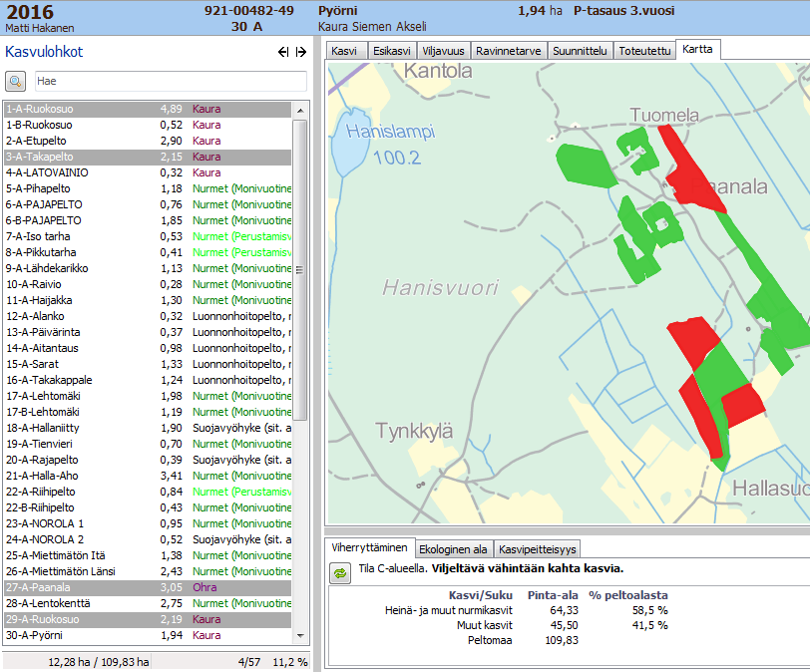
Task: Select field row 19-A-Tienvieri
Action: point(148,445)
